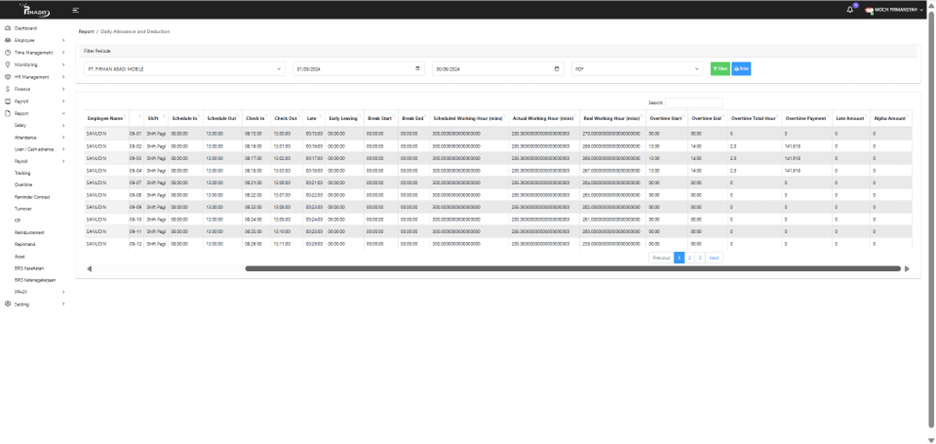
Task: Expand the Setting chevron
Action: click(63, 304)
